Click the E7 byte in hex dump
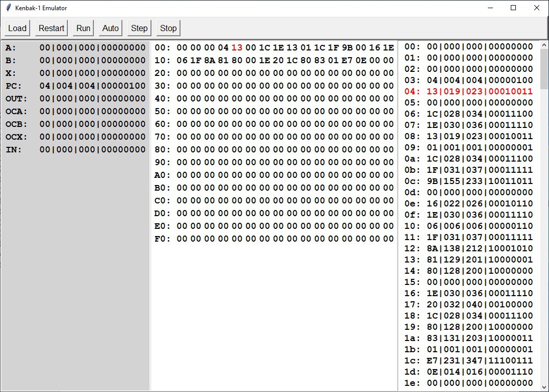Image resolution: width=549 pixels, height=392 pixels. click(x=347, y=60)
